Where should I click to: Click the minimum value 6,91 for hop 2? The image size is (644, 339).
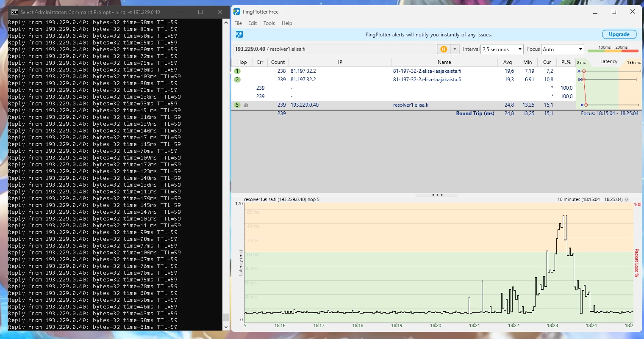pos(530,80)
